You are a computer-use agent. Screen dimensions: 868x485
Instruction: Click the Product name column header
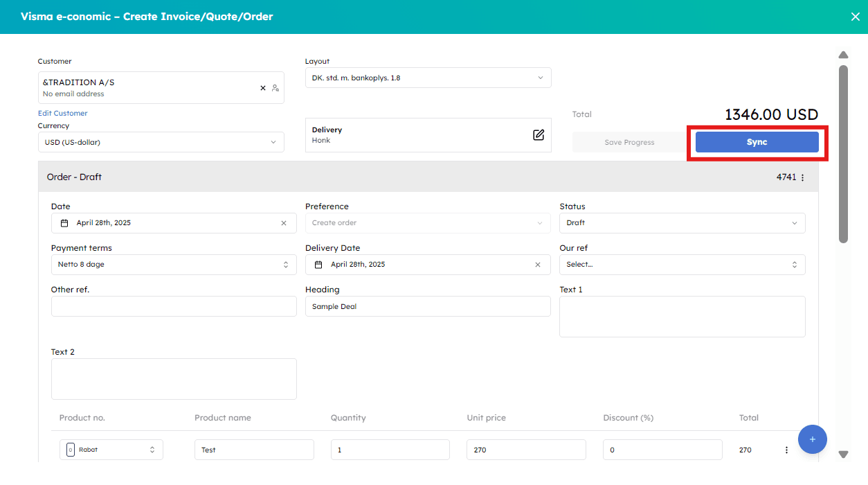pos(223,418)
